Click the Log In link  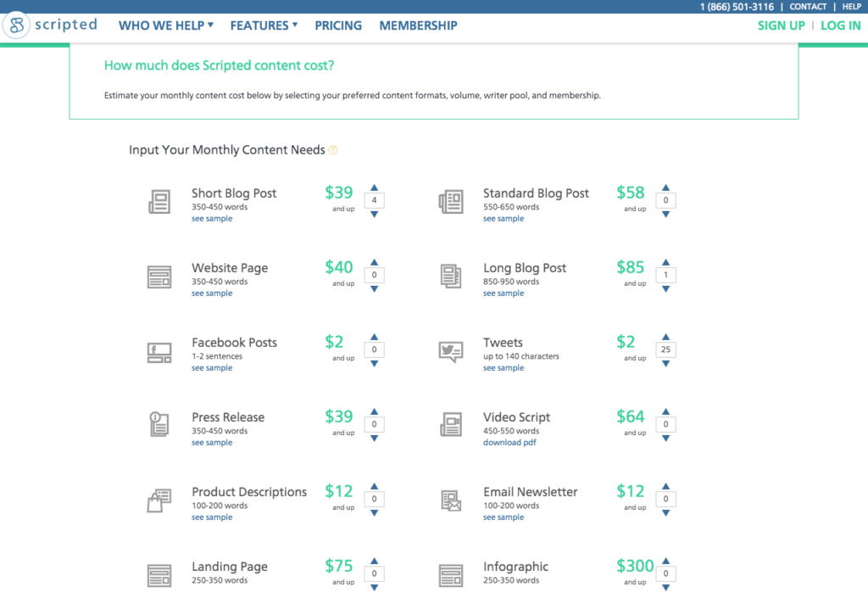click(840, 25)
